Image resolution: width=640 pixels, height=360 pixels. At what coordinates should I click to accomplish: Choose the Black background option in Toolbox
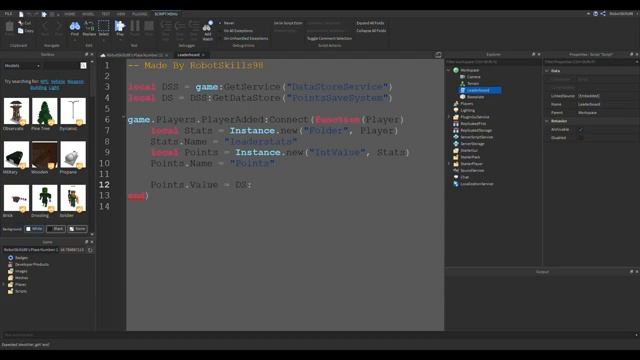coord(56,229)
